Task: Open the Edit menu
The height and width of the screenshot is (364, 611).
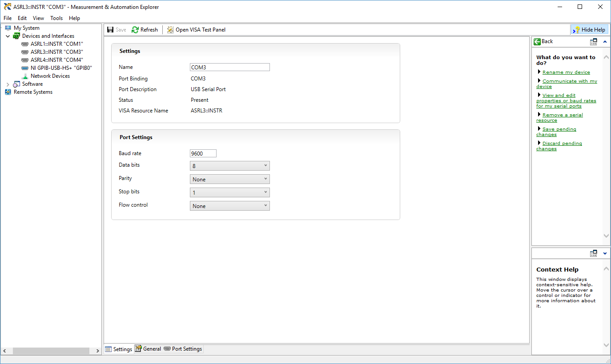Action: click(x=22, y=18)
